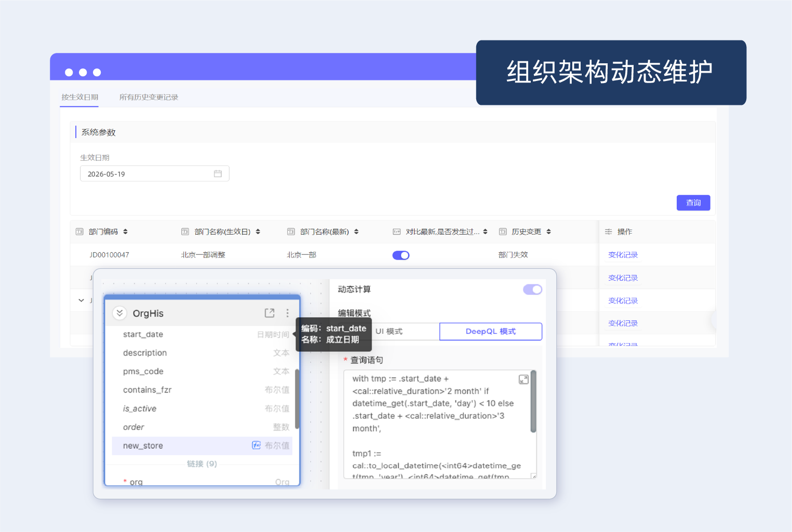Viewport: 792px width, 532px height.
Task: Click the formula icon on new_store row
Action: (256, 445)
